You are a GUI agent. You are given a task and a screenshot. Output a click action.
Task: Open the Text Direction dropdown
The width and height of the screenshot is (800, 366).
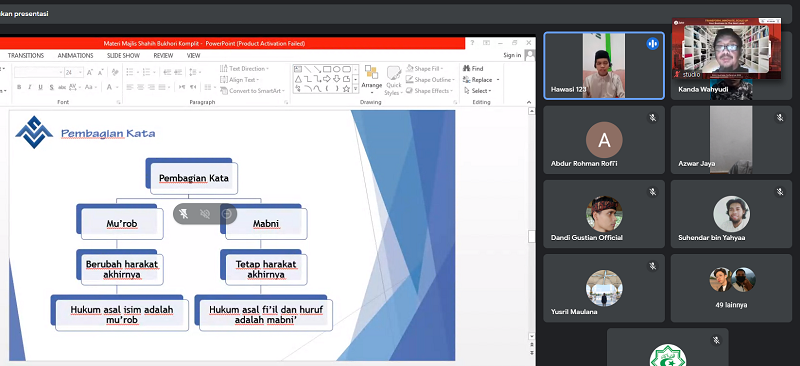(x=245, y=68)
